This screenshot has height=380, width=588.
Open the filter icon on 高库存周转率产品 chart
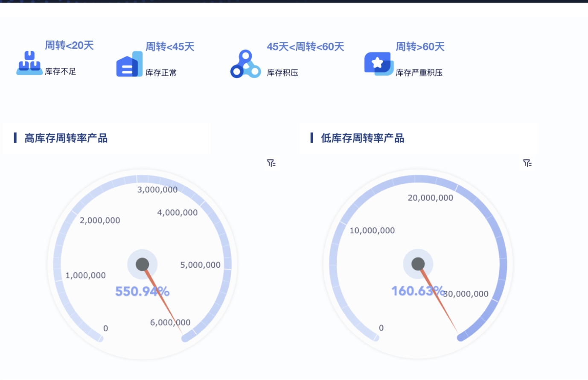271,163
